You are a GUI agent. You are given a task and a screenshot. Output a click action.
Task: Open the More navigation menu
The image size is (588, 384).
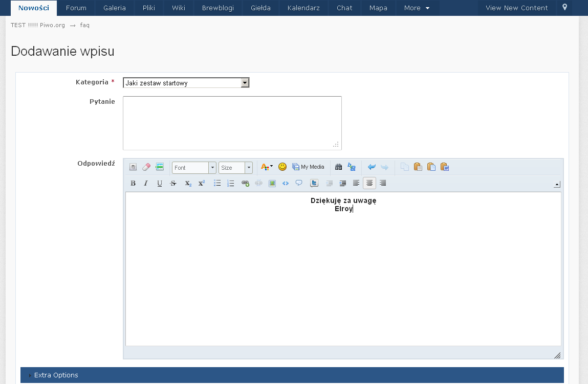tap(417, 8)
